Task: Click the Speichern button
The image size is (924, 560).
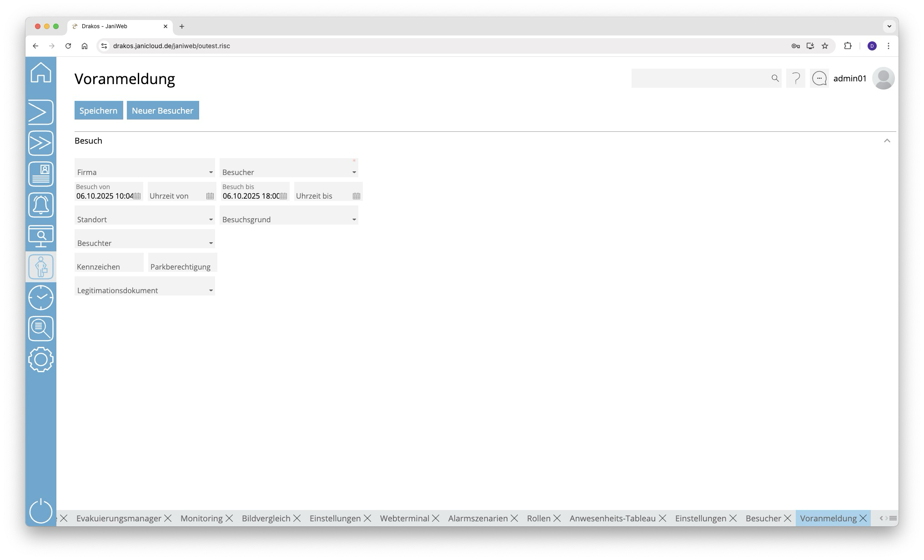Action: click(x=99, y=110)
